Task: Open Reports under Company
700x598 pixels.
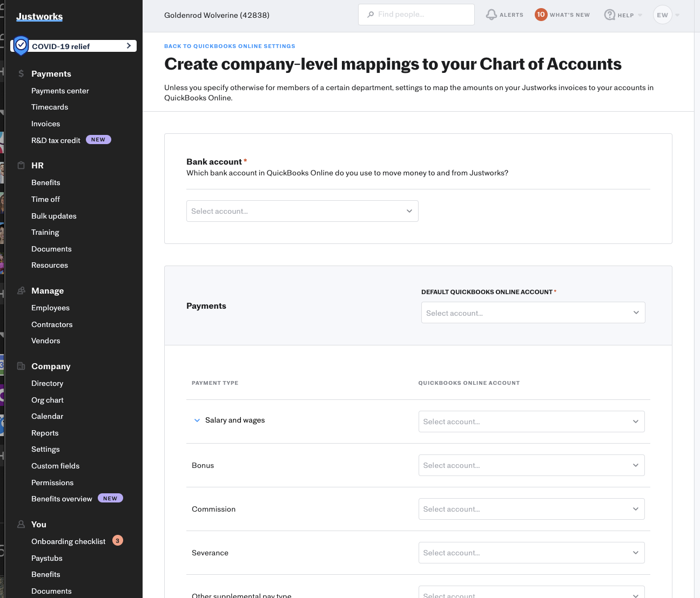Action: [x=45, y=433]
